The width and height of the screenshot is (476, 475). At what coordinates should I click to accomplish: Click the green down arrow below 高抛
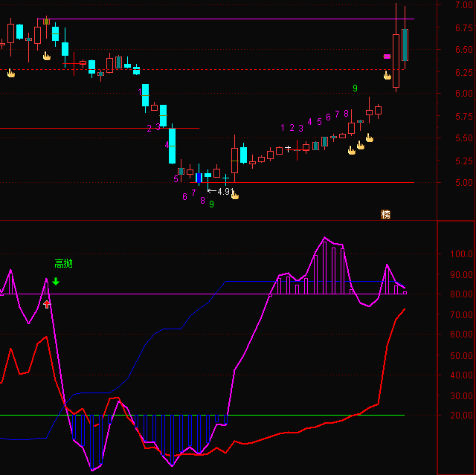point(56,281)
